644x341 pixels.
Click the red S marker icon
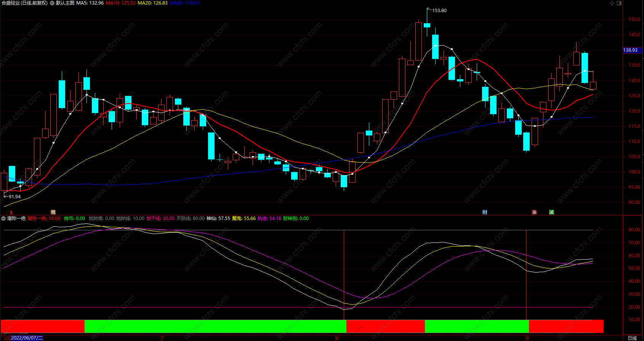[11, 212]
